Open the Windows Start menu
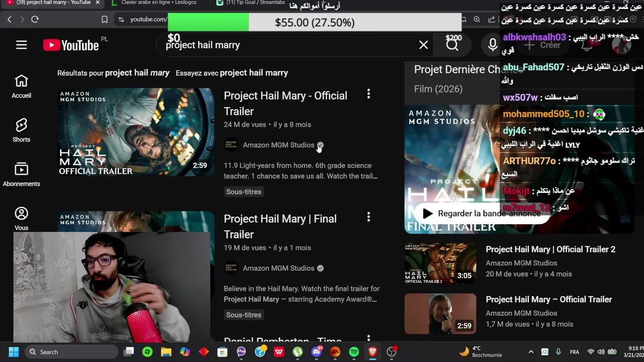Image resolution: width=644 pixels, height=362 pixels. point(14,352)
